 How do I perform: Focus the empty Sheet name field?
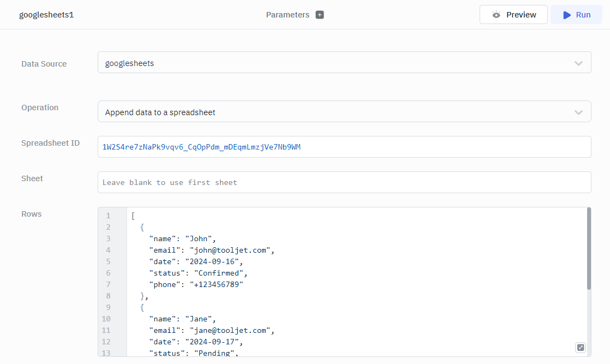(344, 182)
